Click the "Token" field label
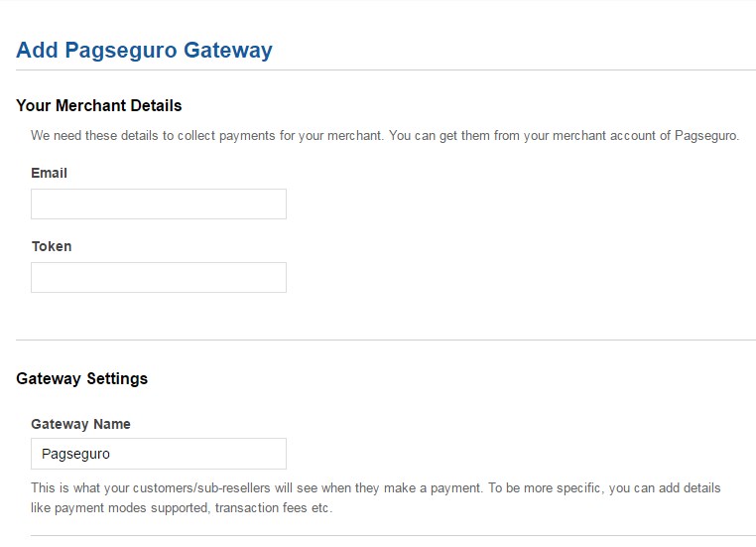The width and height of the screenshot is (756, 547). (x=52, y=246)
